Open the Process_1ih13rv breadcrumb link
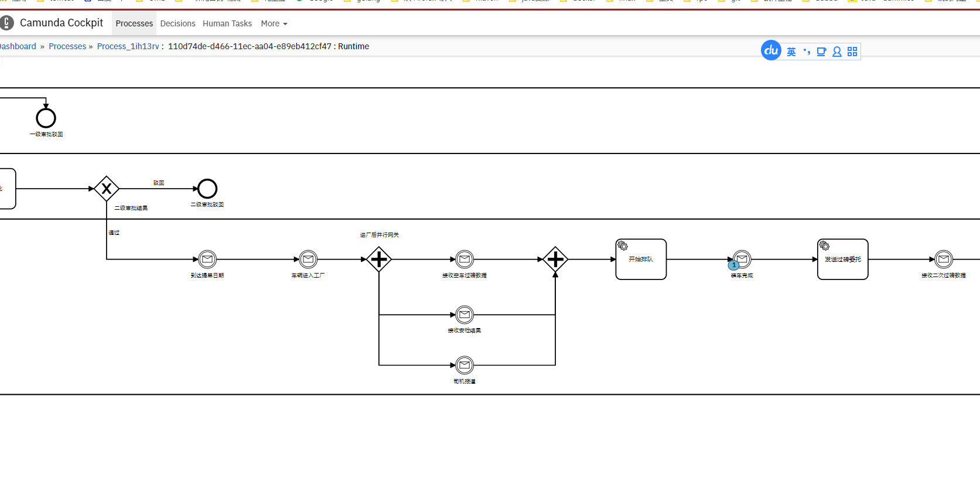The width and height of the screenshot is (980, 478). tap(128, 46)
